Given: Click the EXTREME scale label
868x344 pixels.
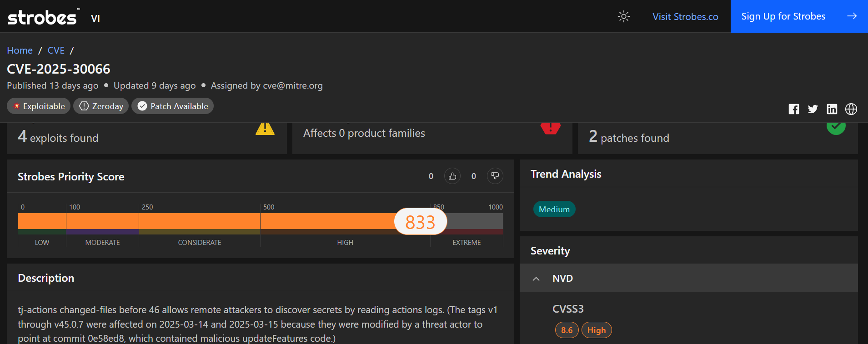Looking at the screenshot, I should (467, 243).
